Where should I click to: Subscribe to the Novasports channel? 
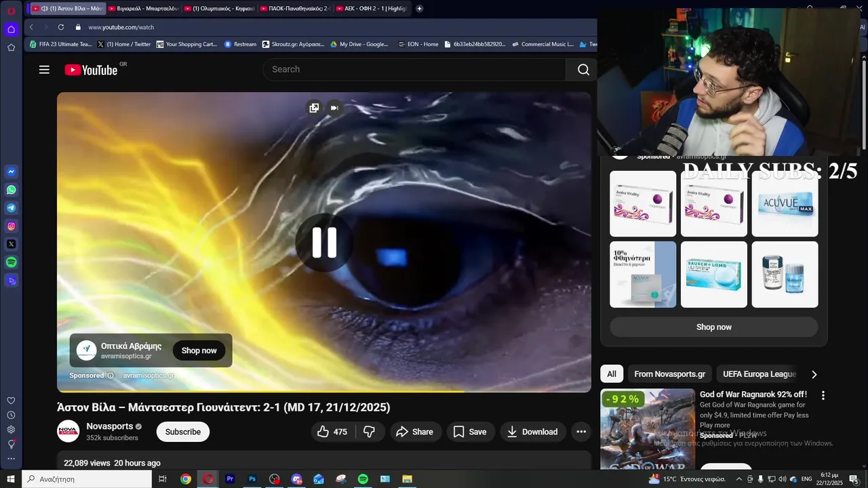tap(183, 432)
